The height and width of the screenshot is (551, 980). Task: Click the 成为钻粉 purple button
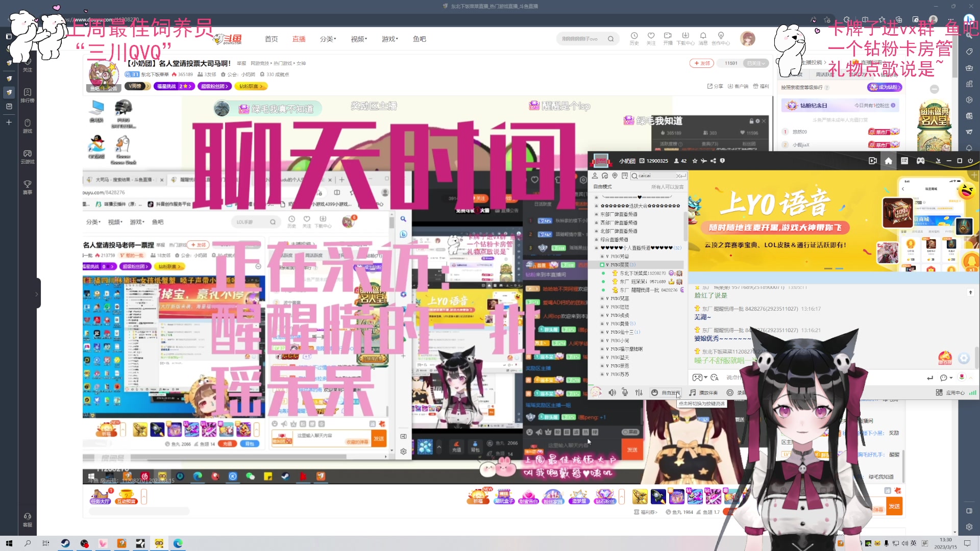(x=885, y=87)
